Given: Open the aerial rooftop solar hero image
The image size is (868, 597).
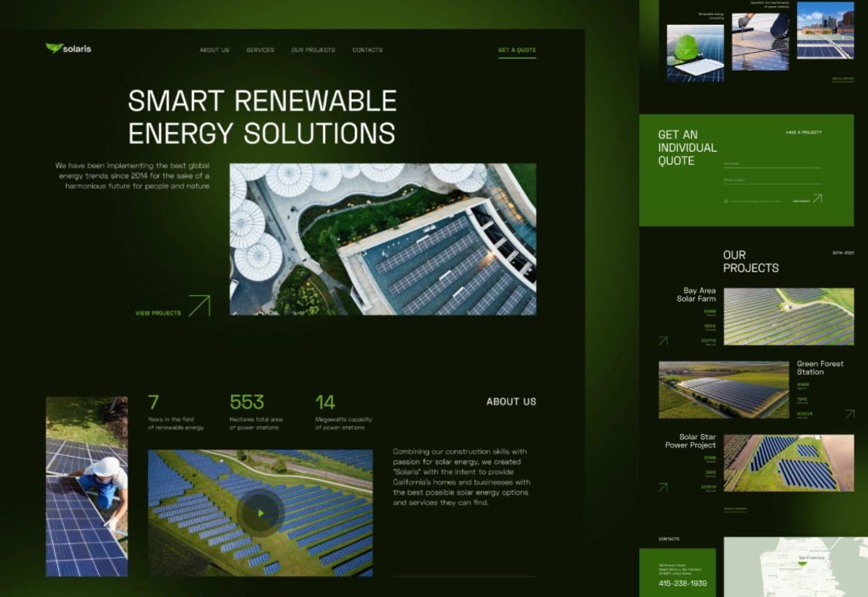Looking at the screenshot, I should tap(383, 239).
